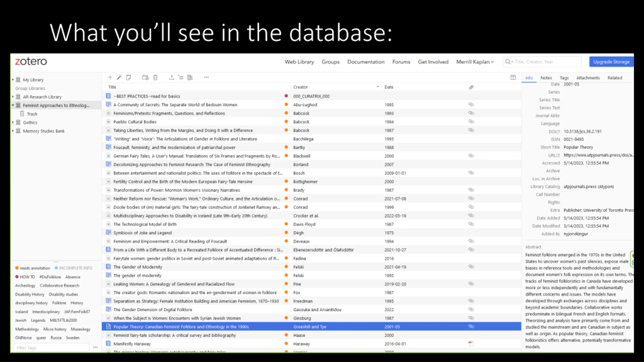Toggle the 'Museology' tag filter
The height and width of the screenshot is (362, 644).
click(x=80, y=329)
